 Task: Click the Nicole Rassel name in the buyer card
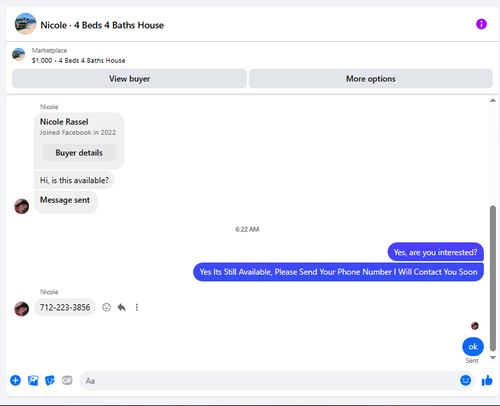pos(64,122)
